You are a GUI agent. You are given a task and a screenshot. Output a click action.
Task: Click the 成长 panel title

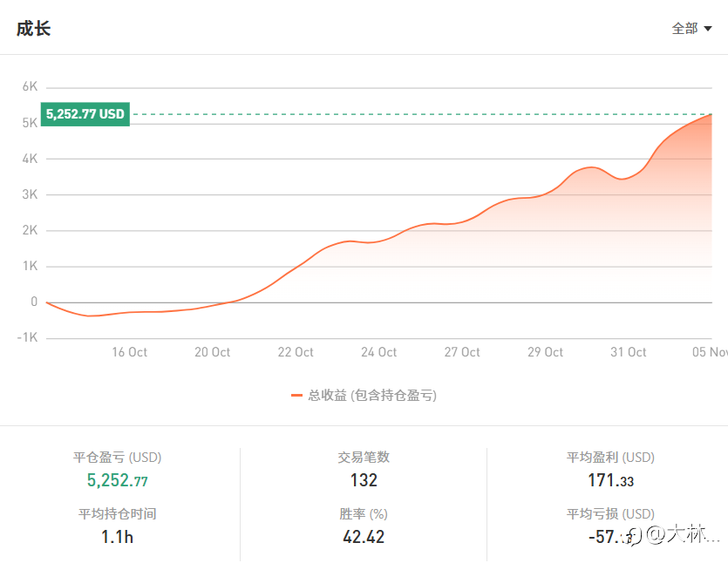click(x=33, y=29)
